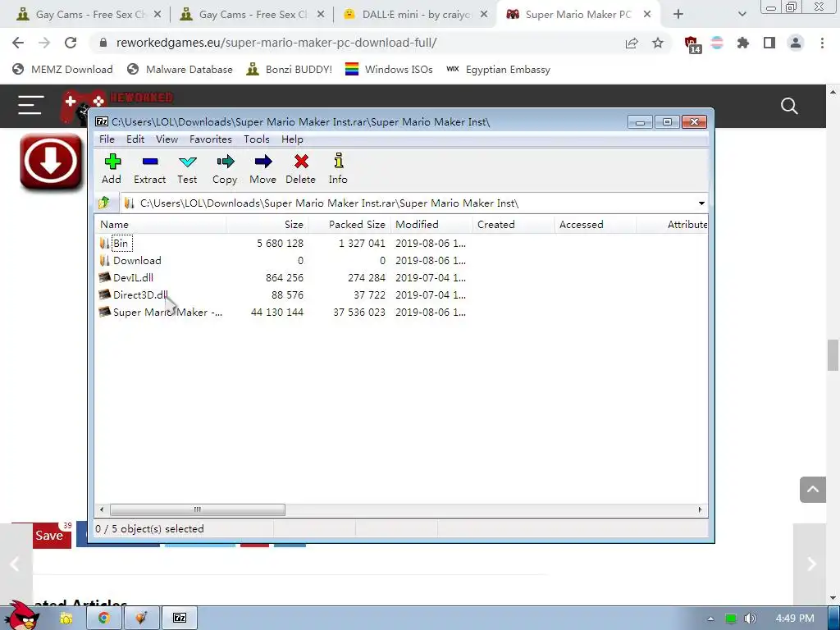Sort by Packed Size column header
840x630 pixels.
pos(349,225)
